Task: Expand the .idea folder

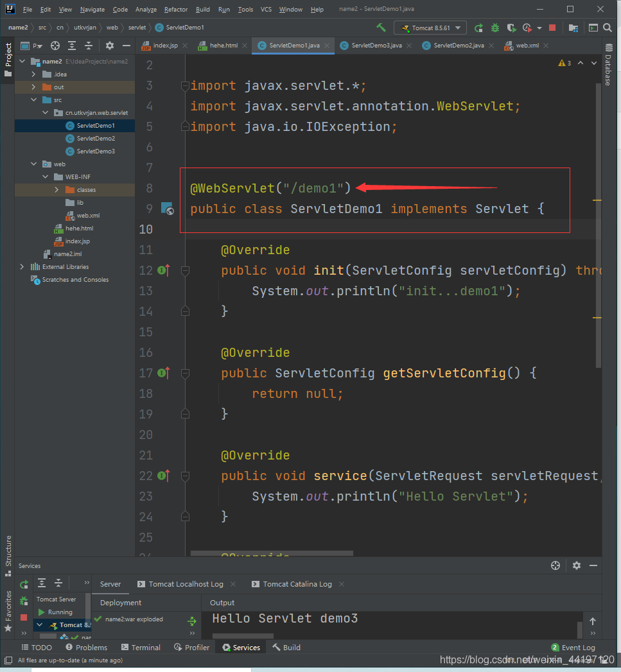Action: point(33,74)
